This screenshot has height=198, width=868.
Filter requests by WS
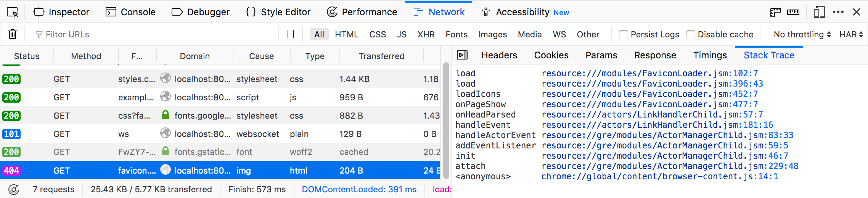tap(559, 34)
